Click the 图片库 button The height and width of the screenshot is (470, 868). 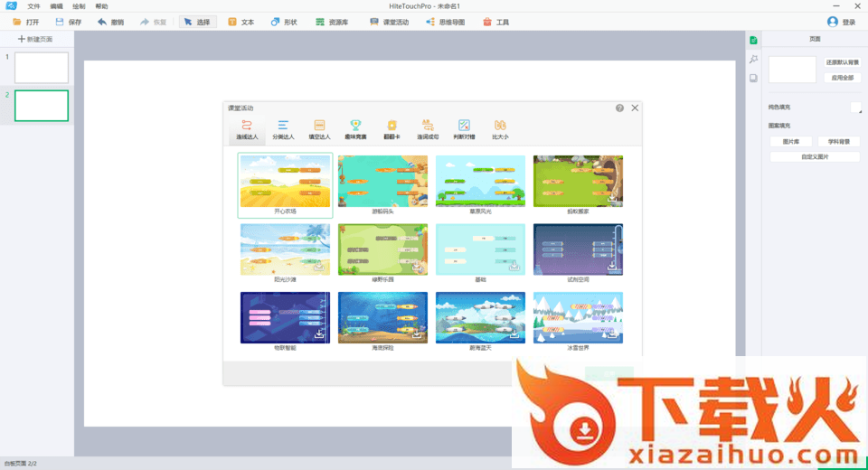click(790, 142)
